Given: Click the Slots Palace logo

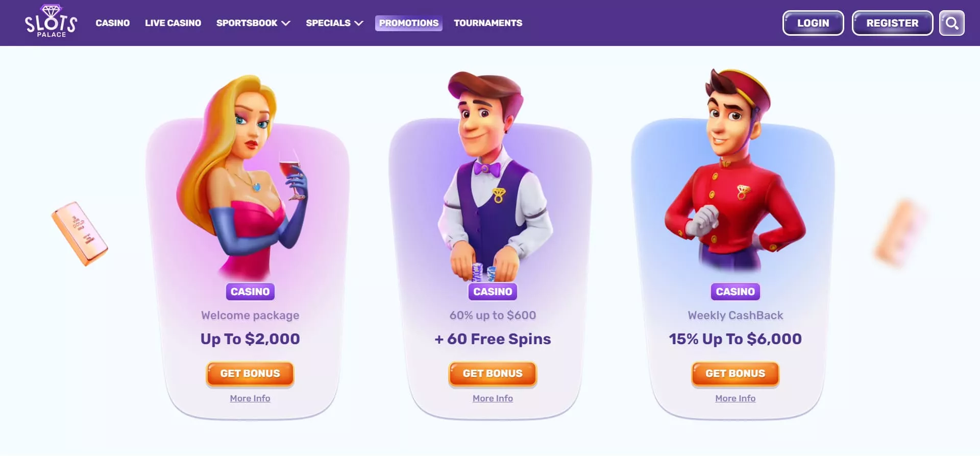Looking at the screenshot, I should [51, 21].
